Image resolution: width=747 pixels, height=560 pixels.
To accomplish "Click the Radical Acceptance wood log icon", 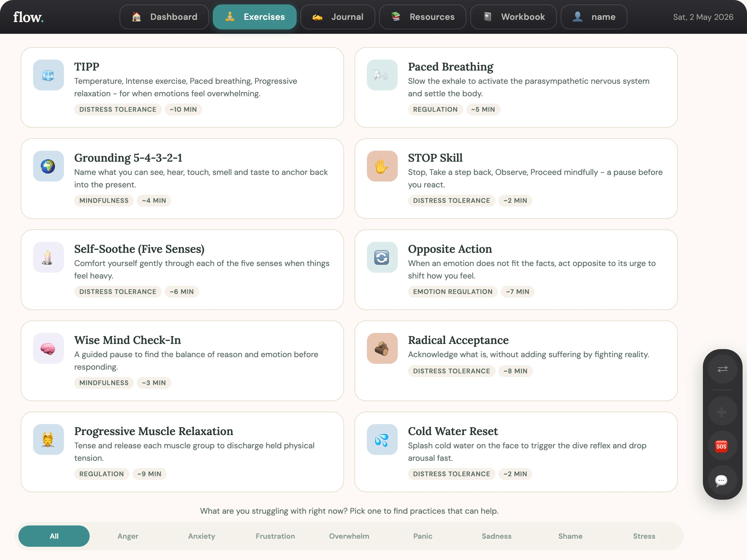I will pyautogui.click(x=382, y=348).
